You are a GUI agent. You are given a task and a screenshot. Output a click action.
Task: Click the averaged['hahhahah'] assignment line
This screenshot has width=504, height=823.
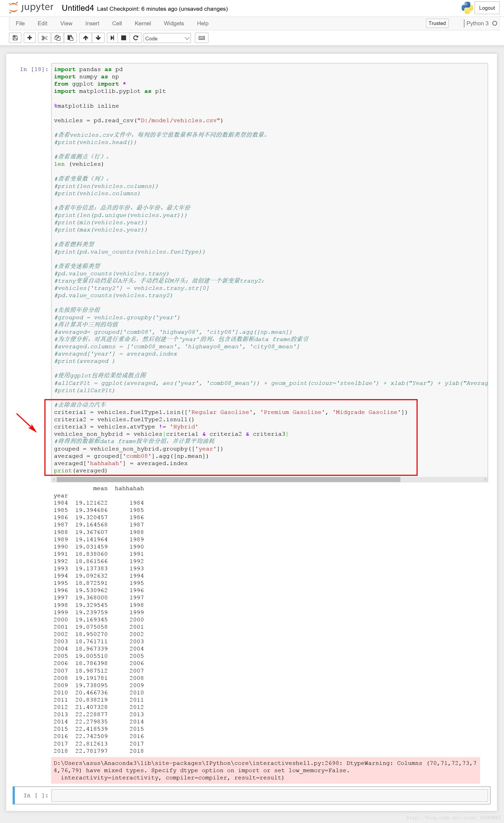click(121, 463)
